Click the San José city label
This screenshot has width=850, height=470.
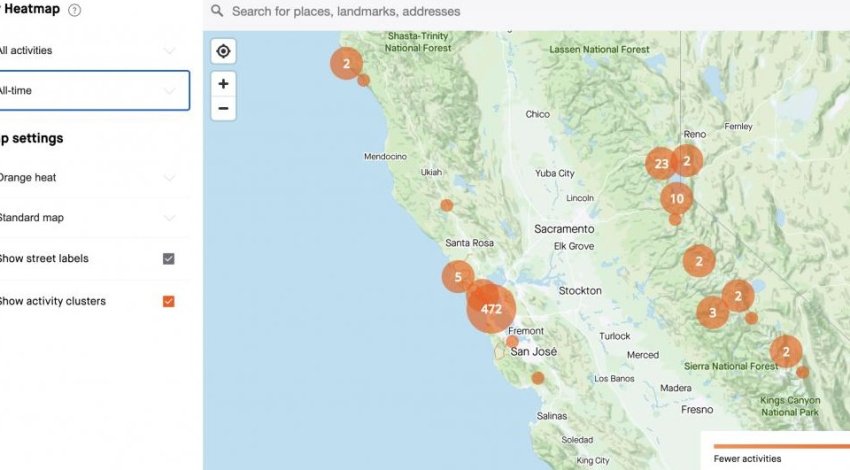coord(533,352)
